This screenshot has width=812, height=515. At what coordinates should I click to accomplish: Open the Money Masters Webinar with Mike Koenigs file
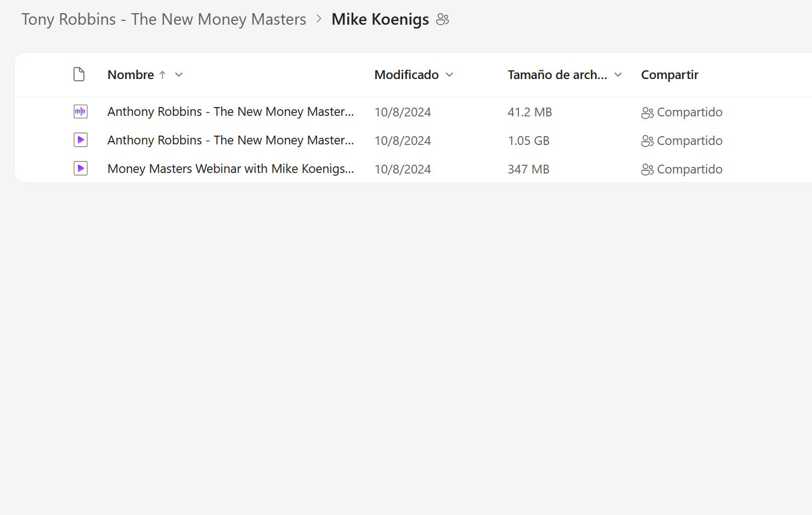230,169
